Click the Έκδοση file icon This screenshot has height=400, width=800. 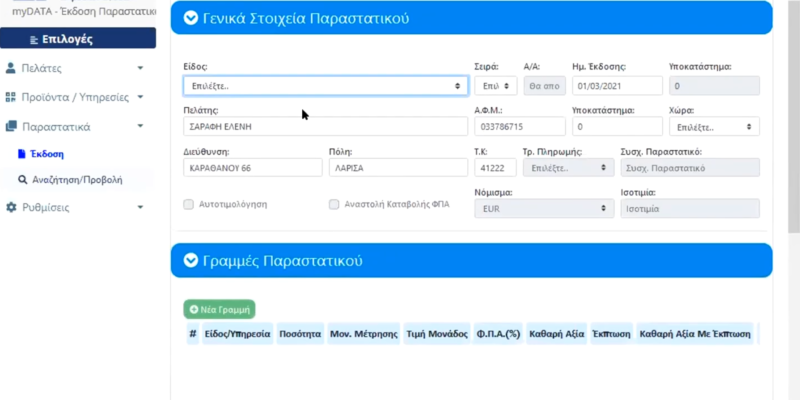(21, 154)
